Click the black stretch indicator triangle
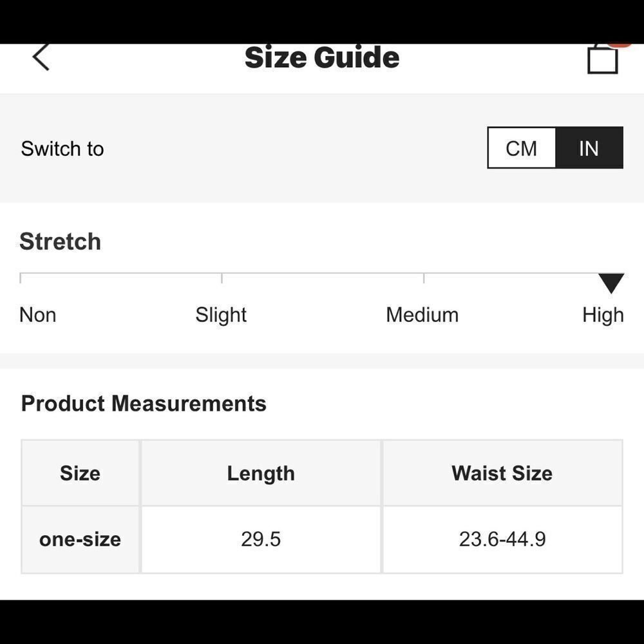644x644 pixels. click(611, 283)
